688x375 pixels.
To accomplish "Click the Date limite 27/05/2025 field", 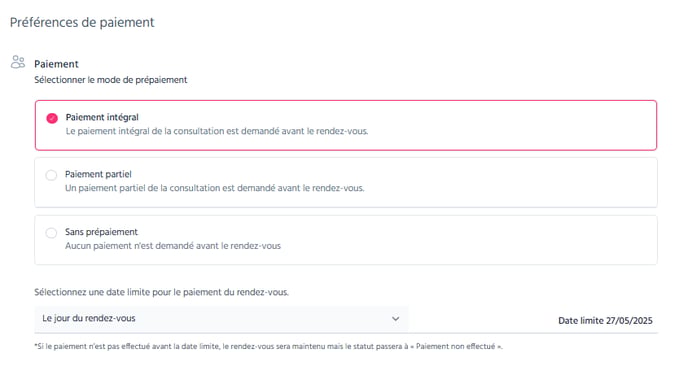I will [605, 321].
